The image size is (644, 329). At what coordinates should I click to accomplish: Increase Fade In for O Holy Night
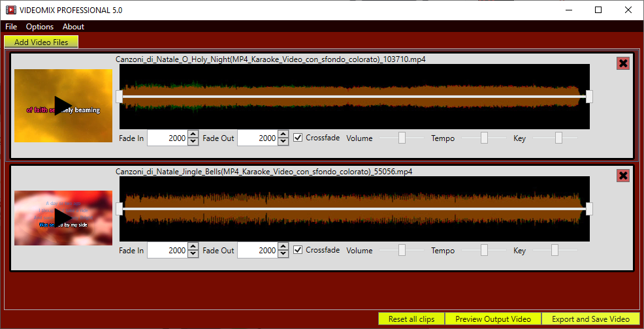coord(193,134)
